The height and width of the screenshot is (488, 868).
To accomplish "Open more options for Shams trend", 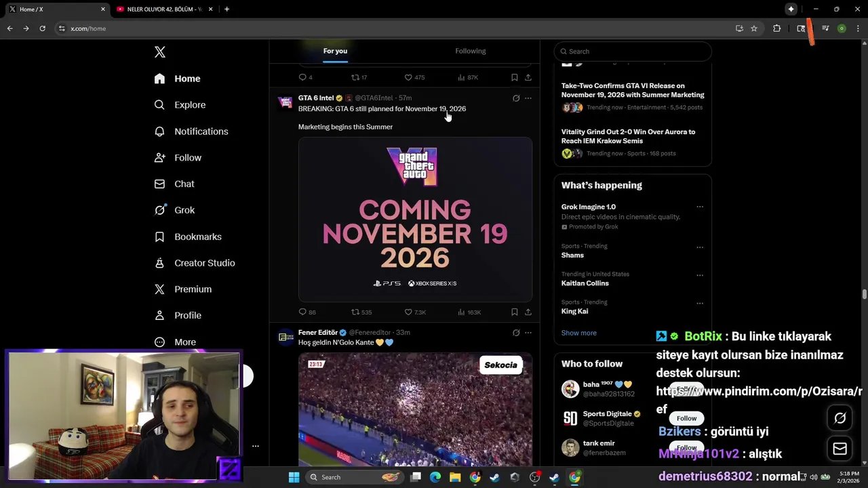I will 700,247.
